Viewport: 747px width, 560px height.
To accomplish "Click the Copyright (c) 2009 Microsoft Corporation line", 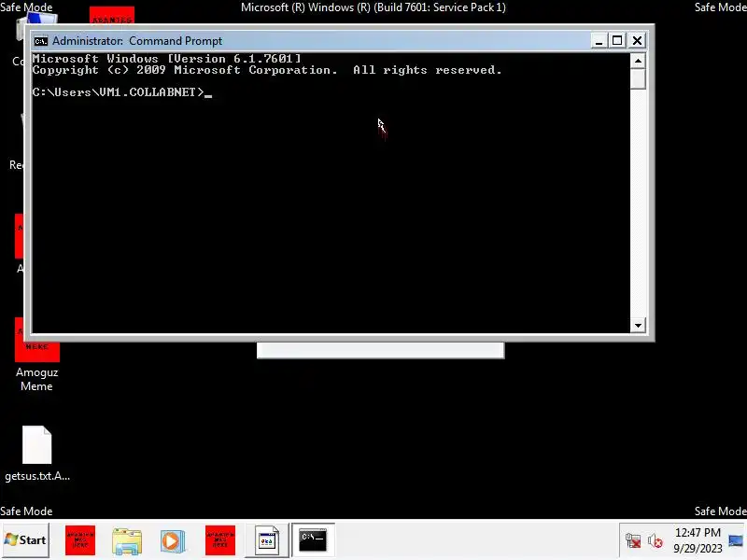I will tap(267, 70).
